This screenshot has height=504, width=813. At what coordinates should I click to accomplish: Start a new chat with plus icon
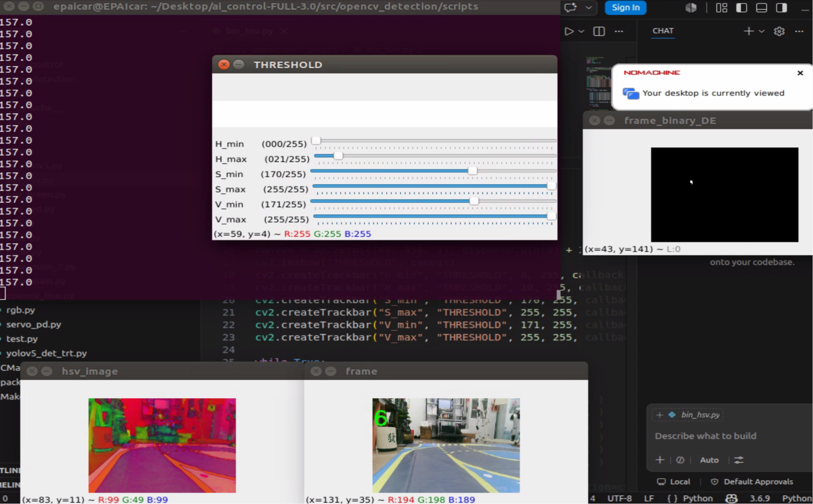point(748,31)
